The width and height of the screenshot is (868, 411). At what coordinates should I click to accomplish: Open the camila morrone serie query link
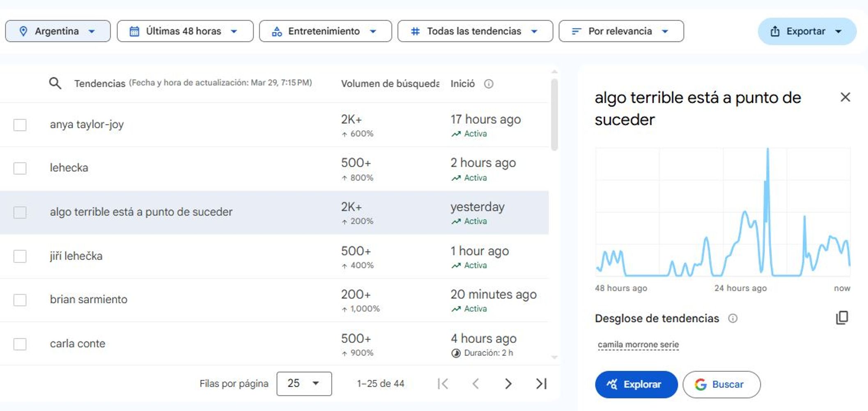tap(638, 344)
